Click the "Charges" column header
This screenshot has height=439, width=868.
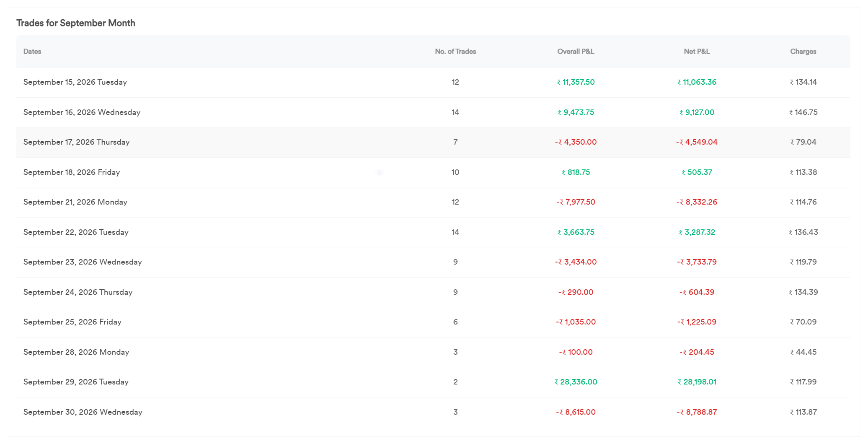803,52
